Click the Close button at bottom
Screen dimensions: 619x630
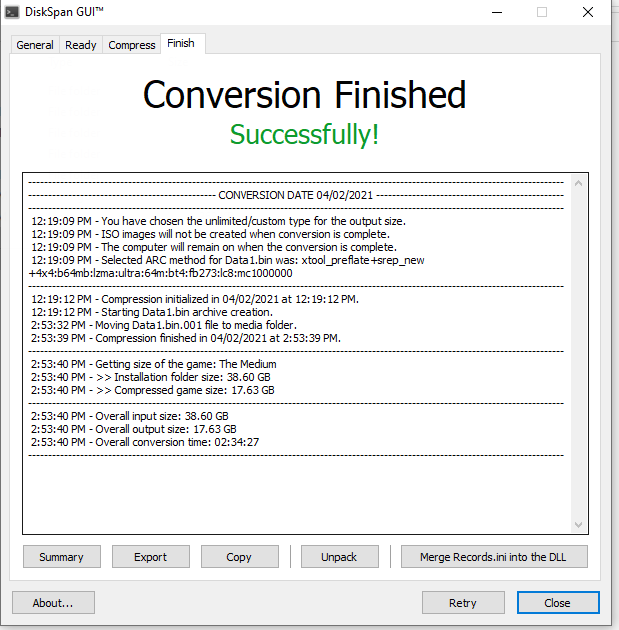558,602
